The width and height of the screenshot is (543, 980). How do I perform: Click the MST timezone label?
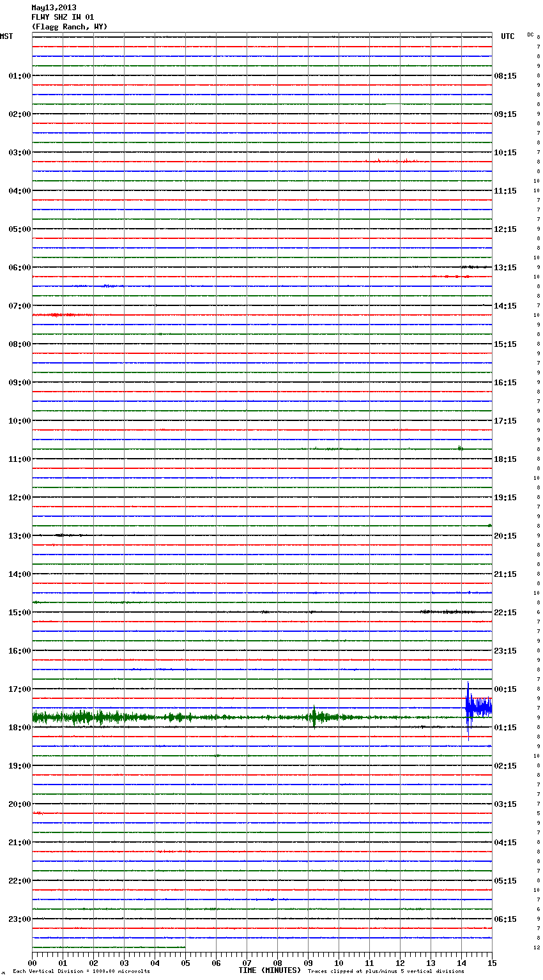point(6,36)
